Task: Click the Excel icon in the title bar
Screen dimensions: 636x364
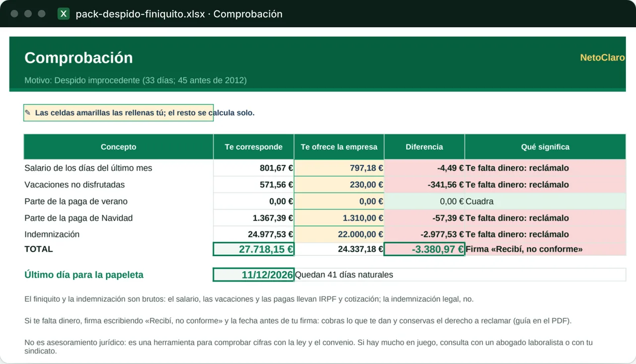Action: 64,14
